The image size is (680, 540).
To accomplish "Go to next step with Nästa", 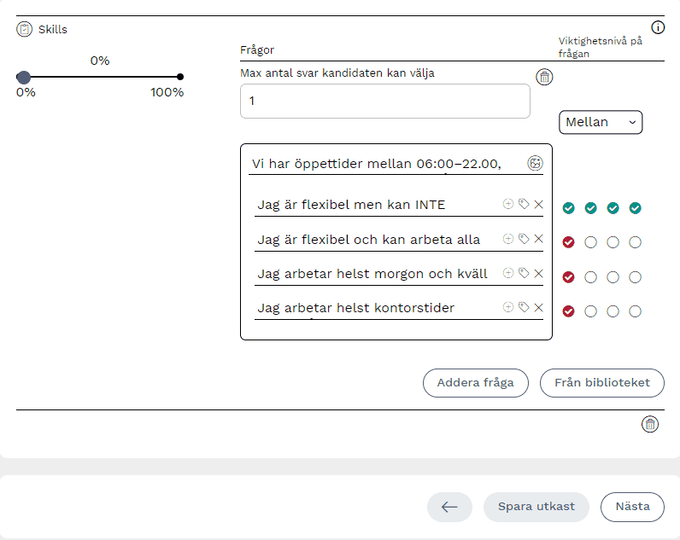I will [632, 507].
